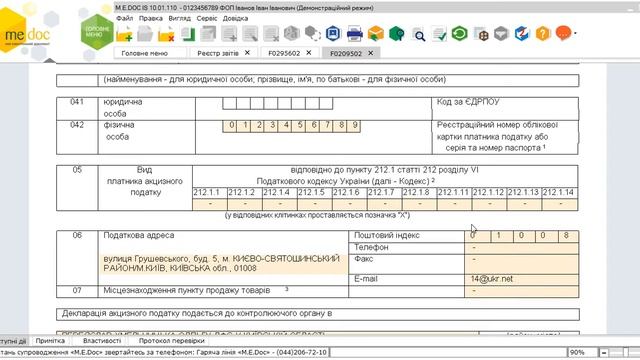Click the Телефон input field

[522, 248]
